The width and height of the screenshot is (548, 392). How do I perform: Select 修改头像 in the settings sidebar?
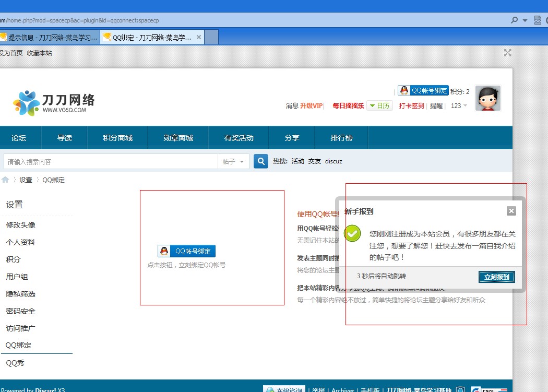(21, 225)
